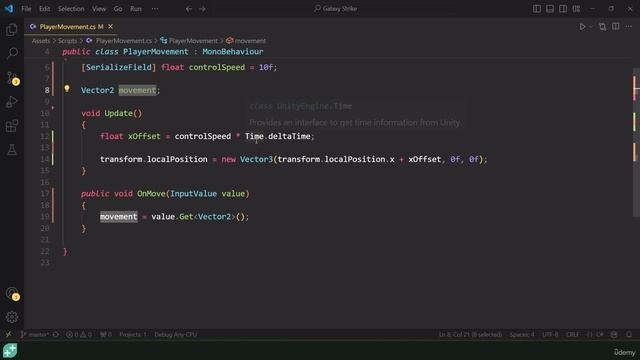Split the editor to the right

click(x=616, y=27)
